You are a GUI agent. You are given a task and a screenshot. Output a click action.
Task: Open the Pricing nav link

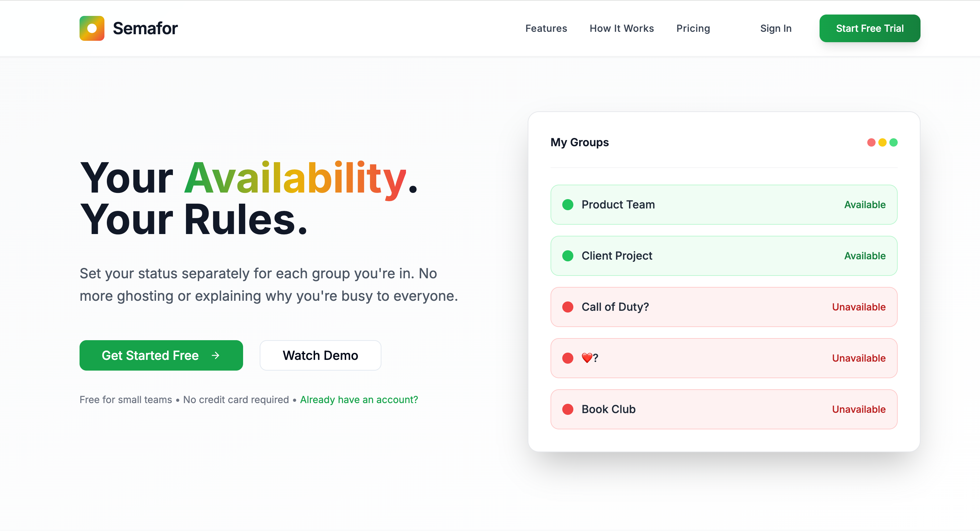[x=693, y=29]
